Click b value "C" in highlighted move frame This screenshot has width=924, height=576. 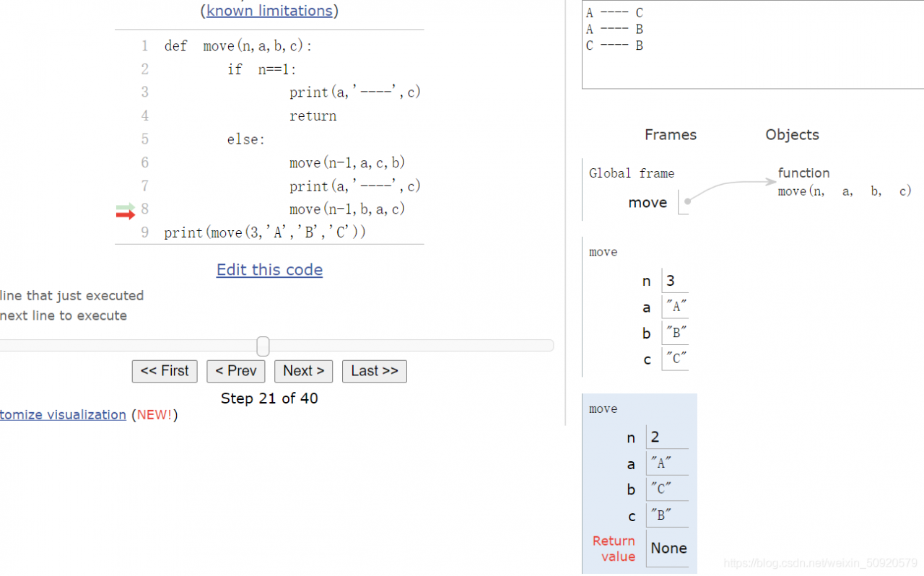coord(667,489)
